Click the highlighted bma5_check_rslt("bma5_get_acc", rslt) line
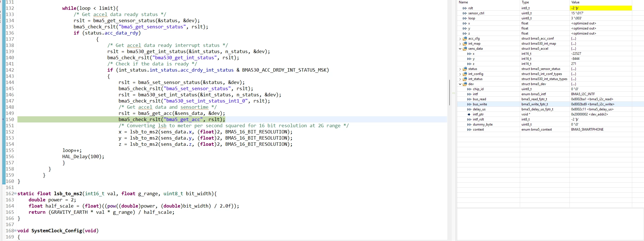The width and height of the screenshot is (644, 241). 172,119
